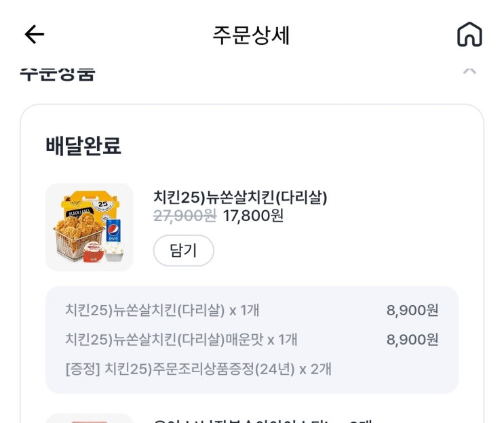504x423 pixels.
Task: Tap the [증정] 주문조리상품증정(24년) line
Action: click(198, 369)
